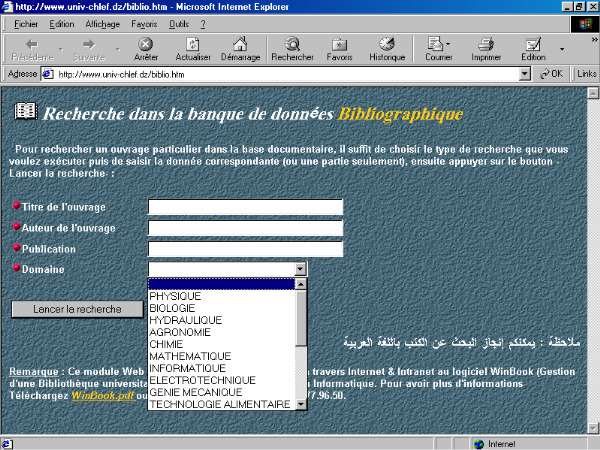Viewport: 600px width, 450px height.
Task: Click in the Publication field
Action: coord(245,249)
